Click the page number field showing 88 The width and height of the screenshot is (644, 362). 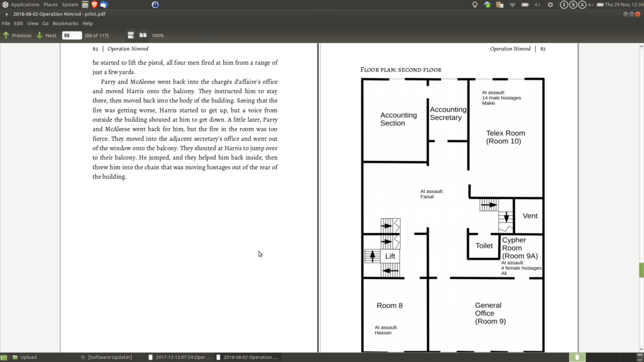coord(71,35)
